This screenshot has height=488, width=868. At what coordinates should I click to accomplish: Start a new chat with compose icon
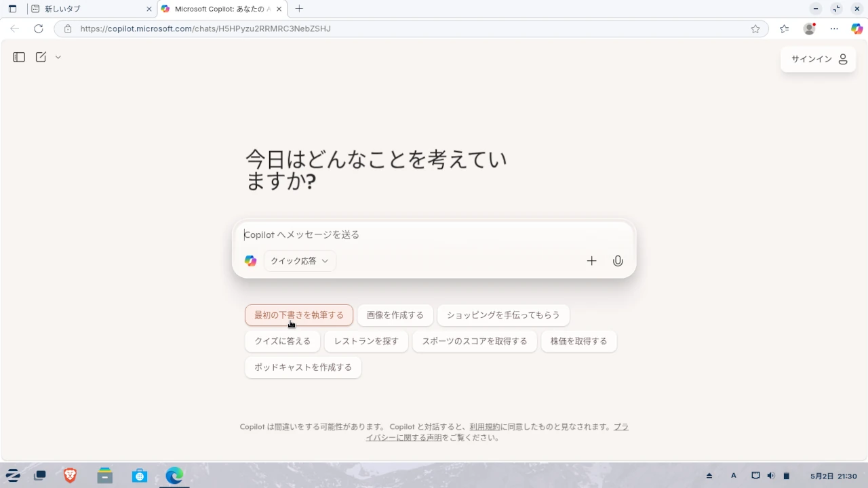[x=41, y=58]
